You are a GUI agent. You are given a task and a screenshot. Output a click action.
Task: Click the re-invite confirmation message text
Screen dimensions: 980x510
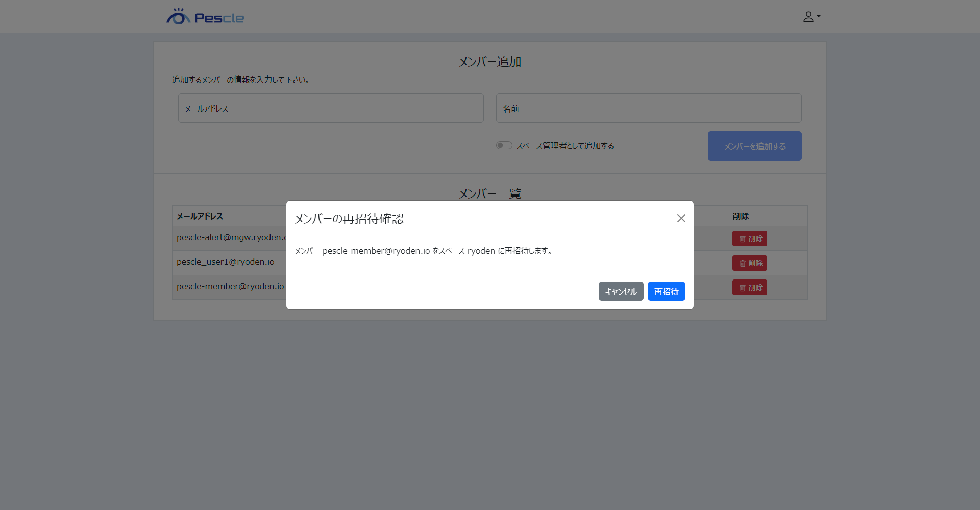pyautogui.click(x=424, y=251)
